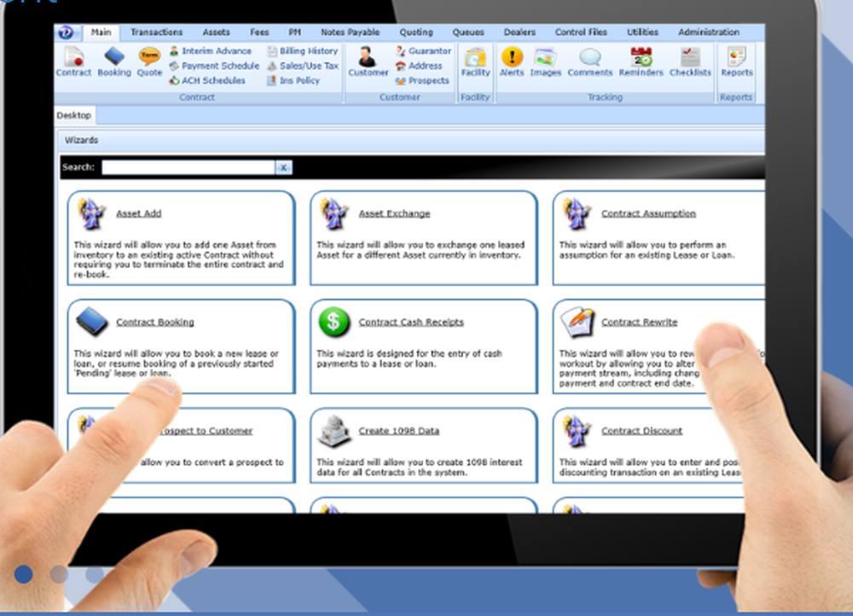853x616 pixels.
Task: Select the Desktop tab
Action: 73,114
